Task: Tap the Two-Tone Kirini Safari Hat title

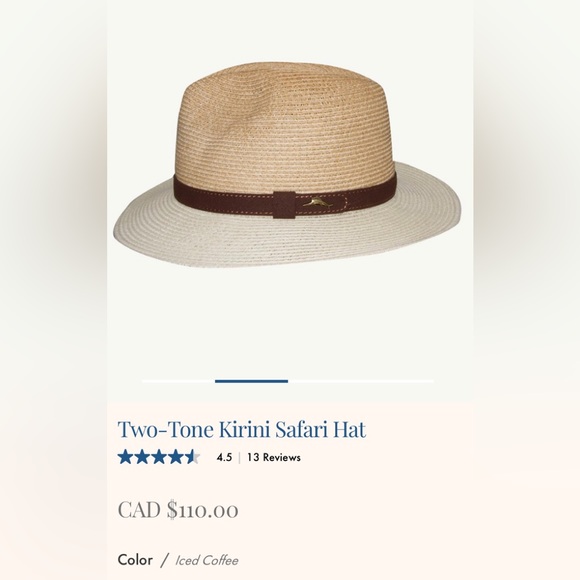Action: (x=242, y=429)
